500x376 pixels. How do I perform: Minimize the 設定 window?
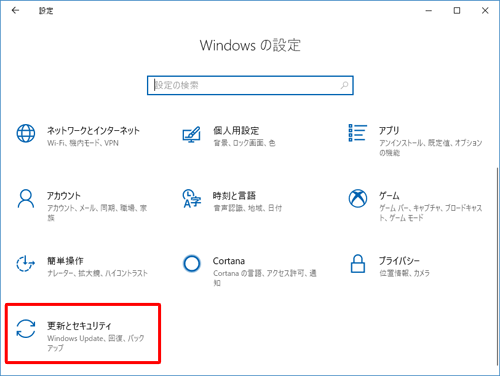(x=429, y=11)
